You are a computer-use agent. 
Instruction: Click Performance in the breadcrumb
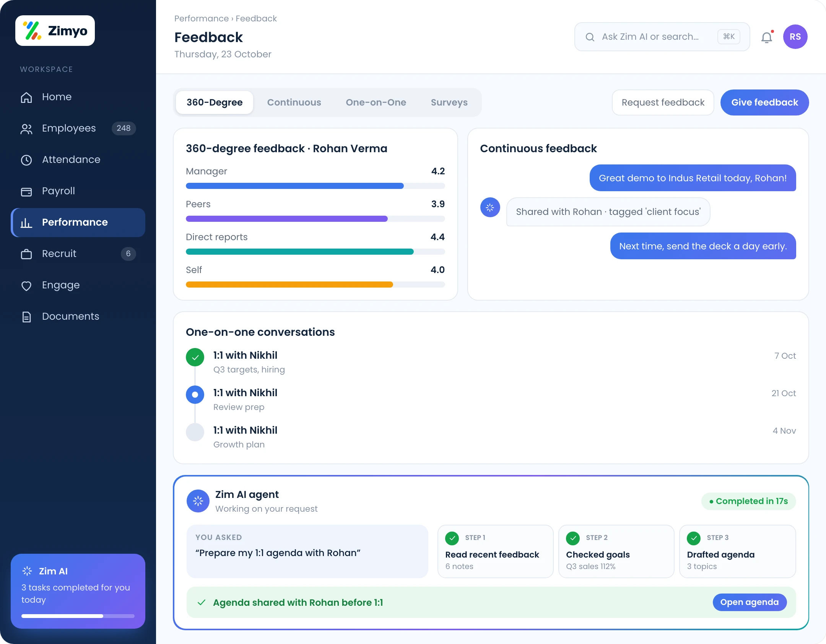tap(202, 18)
